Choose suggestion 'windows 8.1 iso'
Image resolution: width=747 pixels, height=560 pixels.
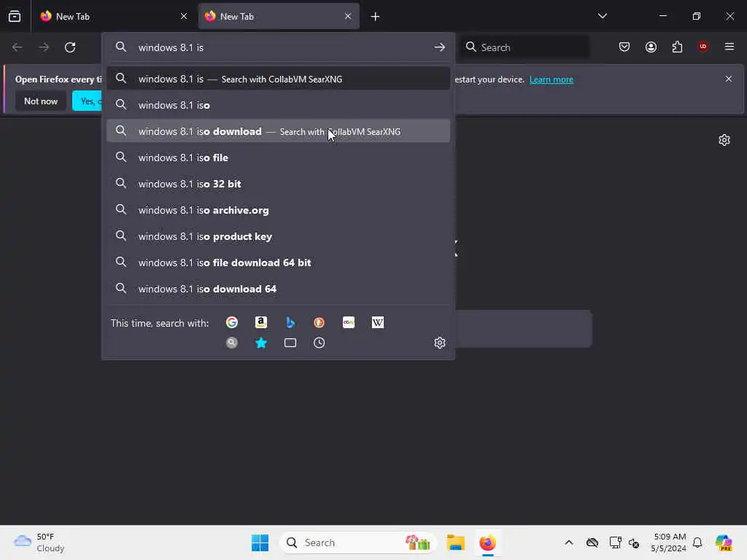click(278, 105)
